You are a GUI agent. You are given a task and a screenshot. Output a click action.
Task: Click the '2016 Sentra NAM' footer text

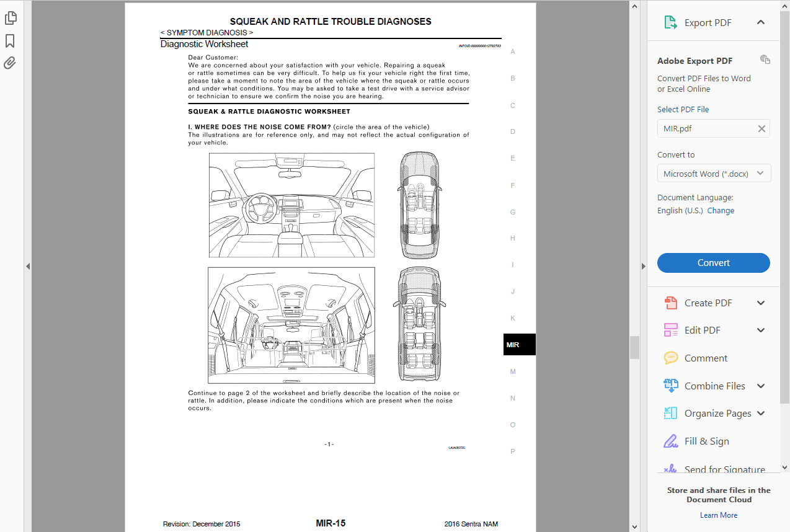click(471, 524)
